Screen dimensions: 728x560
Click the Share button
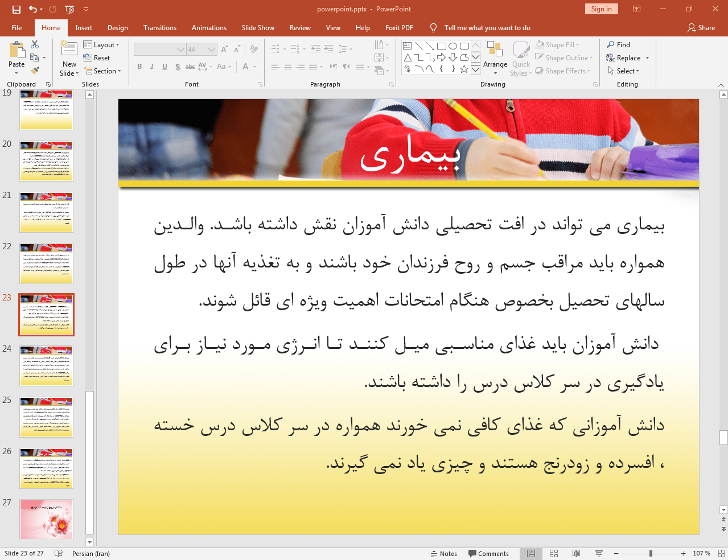[x=701, y=28]
